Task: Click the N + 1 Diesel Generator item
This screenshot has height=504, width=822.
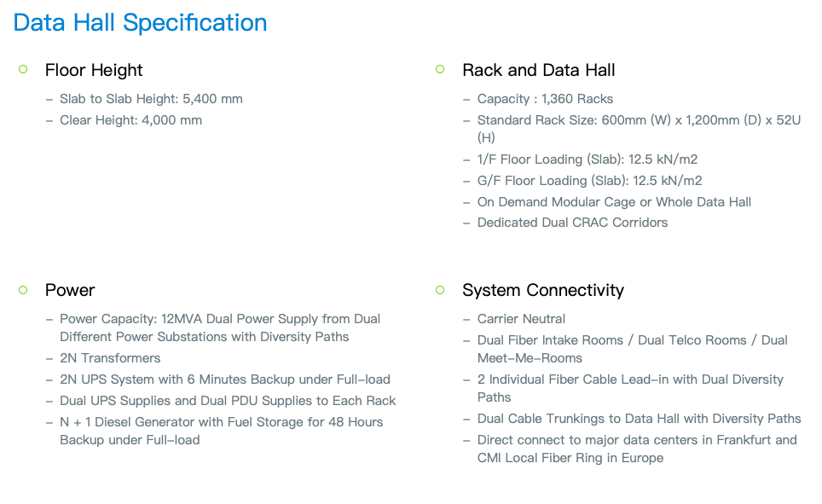Action: pyautogui.click(x=221, y=432)
